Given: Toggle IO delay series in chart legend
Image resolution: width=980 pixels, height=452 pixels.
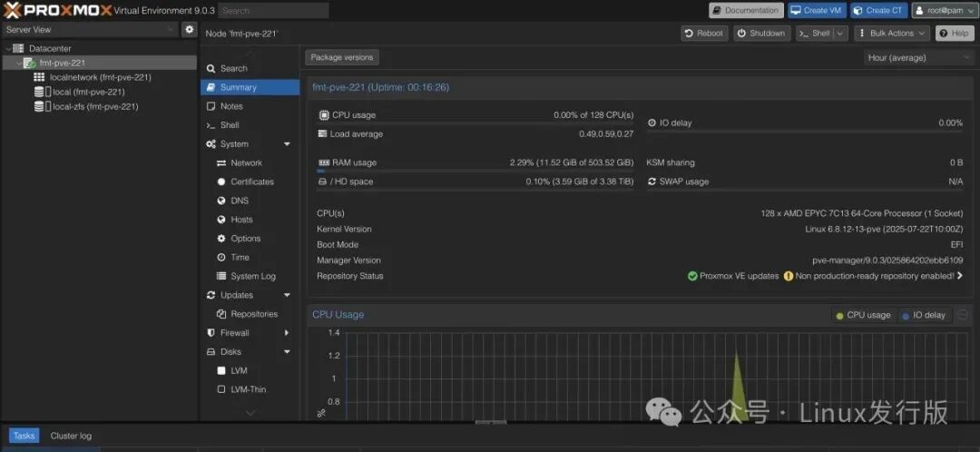Looking at the screenshot, I should point(923,315).
